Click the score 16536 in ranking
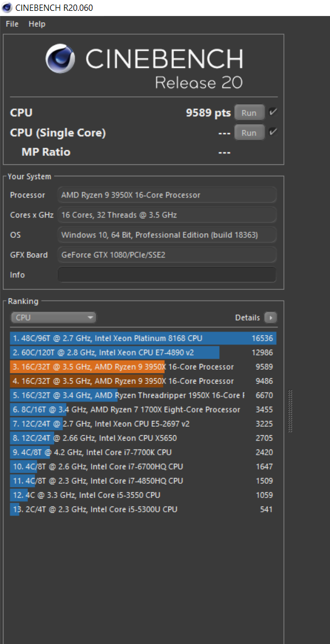The width and height of the screenshot is (330, 644). [262, 338]
